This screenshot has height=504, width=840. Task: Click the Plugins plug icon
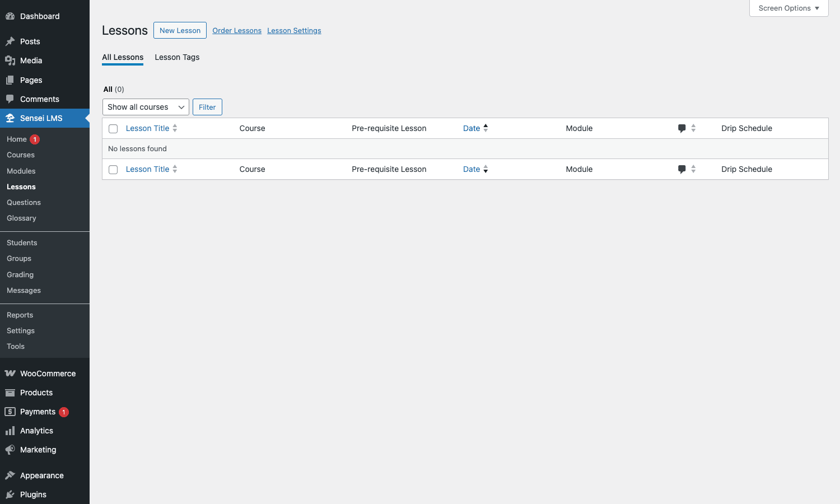pyautogui.click(x=10, y=494)
